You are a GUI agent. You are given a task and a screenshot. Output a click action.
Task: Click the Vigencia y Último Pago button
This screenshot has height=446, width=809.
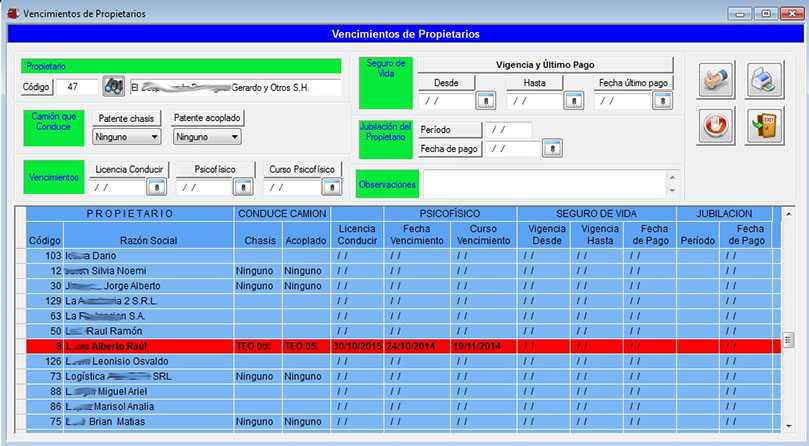point(545,64)
